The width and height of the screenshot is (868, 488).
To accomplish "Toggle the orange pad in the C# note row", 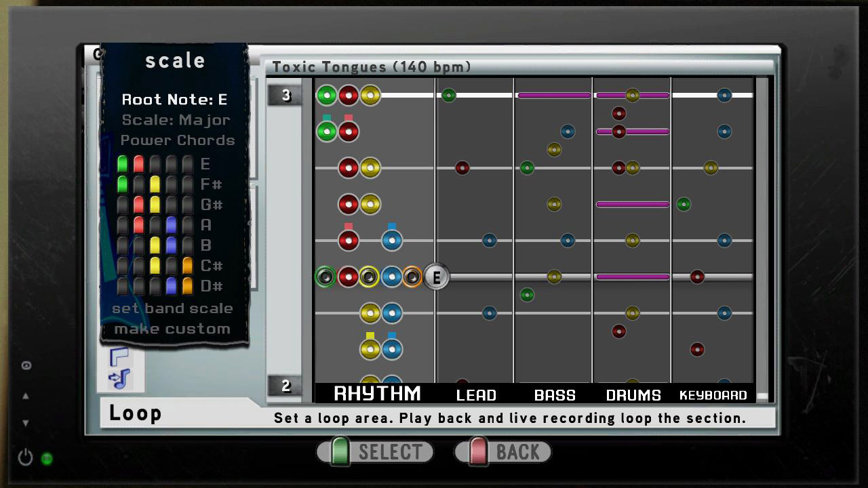I will pos(186,266).
